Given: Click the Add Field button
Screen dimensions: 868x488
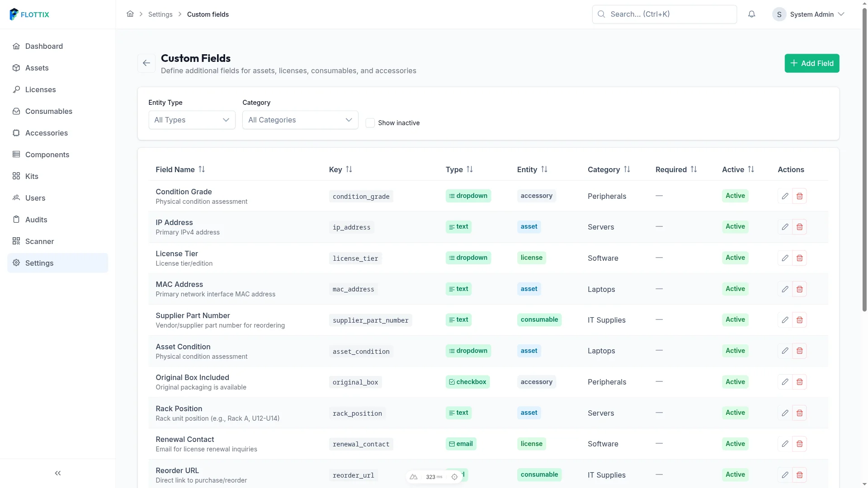Looking at the screenshot, I should (x=811, y=63).
